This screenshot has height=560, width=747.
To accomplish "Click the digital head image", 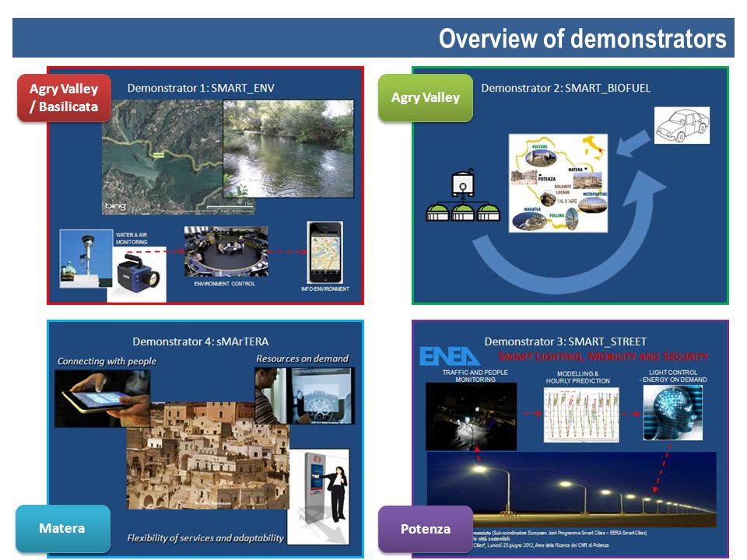I will pyautogui.click(x=672, y=413).
